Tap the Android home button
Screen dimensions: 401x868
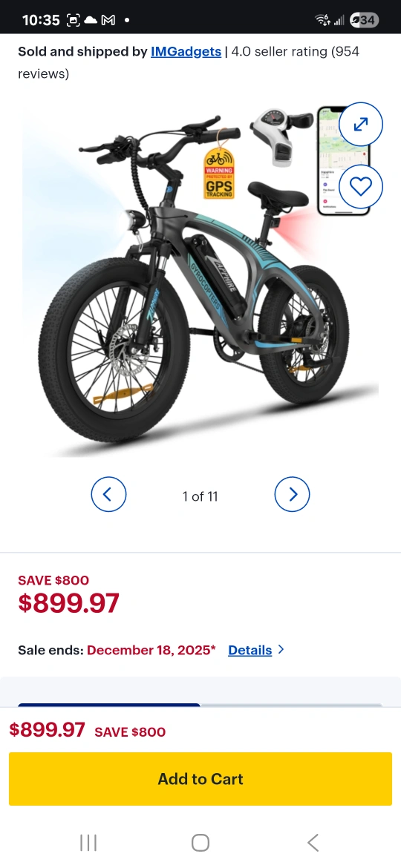tap(200, 843)
